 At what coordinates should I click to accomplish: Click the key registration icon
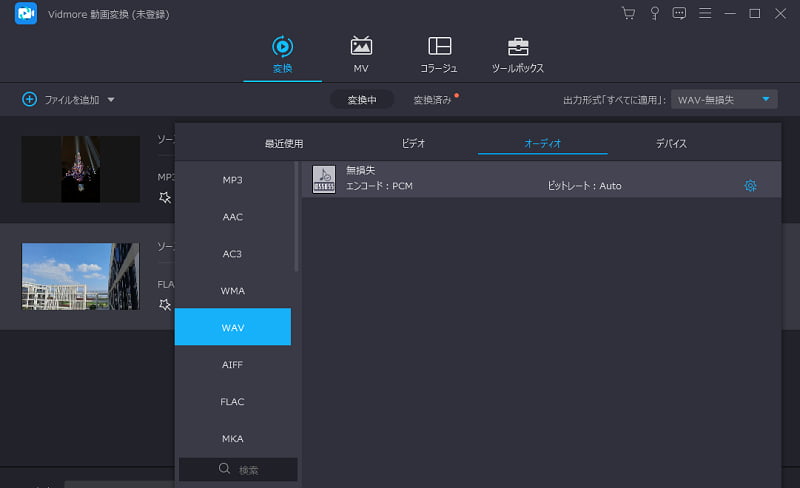(654, 13)
